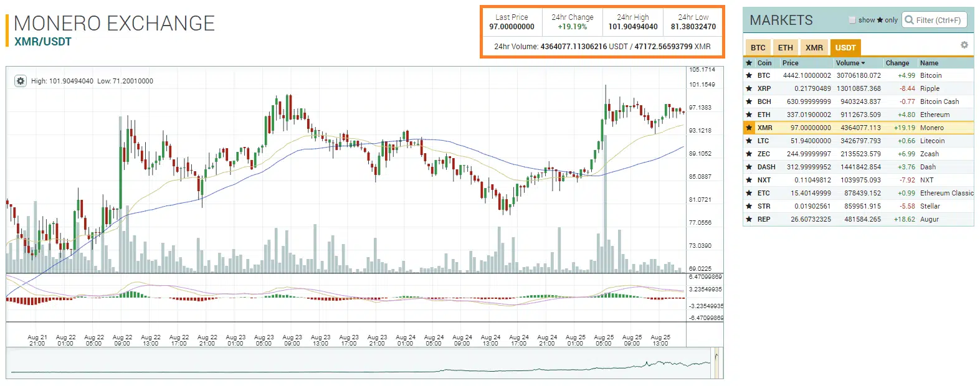Image resolution: width=980 pixels, height=386 pixels.
Task: Click 24hr Change +19.19% value
Action: pos(573,27)
